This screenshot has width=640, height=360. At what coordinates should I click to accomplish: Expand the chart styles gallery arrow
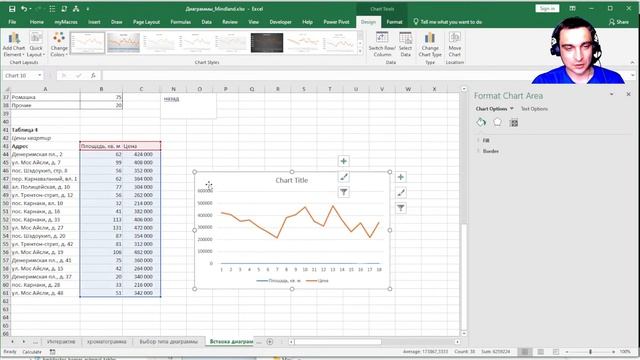tap(360, 52)
